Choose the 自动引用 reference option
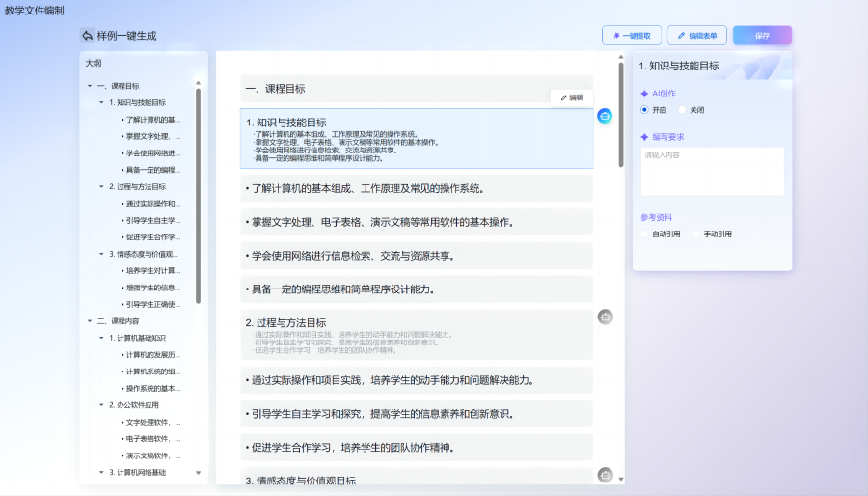Viewport: 868px width, 496px height. pos(645,234)
